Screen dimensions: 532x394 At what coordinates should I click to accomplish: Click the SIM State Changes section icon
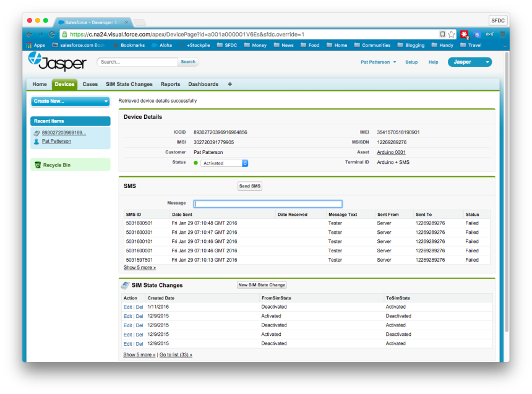pos(125,285)
